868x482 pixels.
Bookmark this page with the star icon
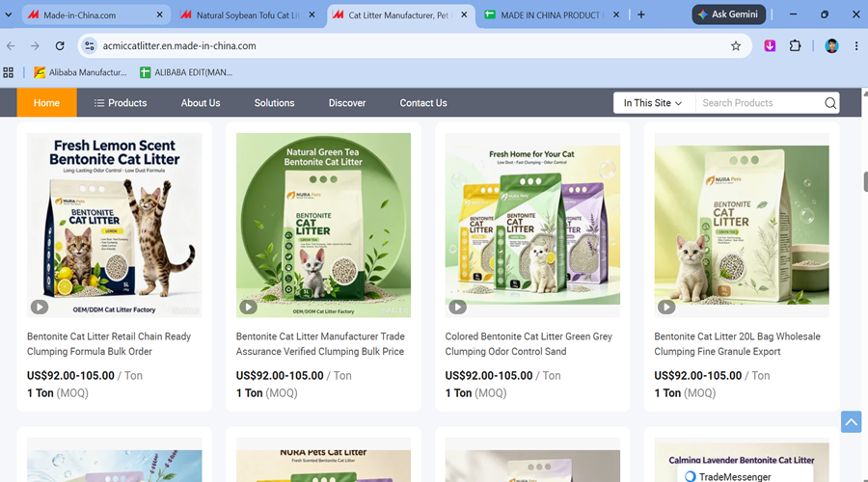(735, 46)
